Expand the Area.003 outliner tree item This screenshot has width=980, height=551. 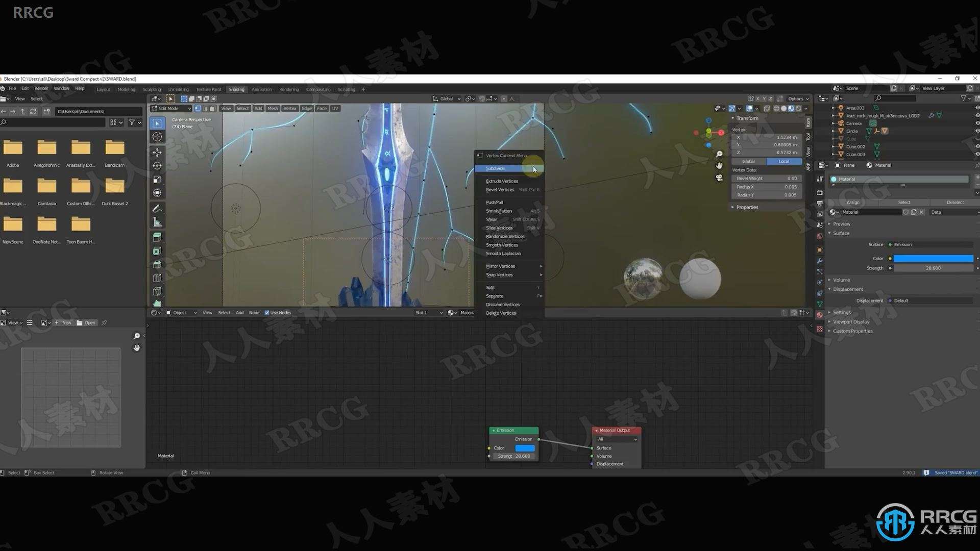(x=833, y=108)
